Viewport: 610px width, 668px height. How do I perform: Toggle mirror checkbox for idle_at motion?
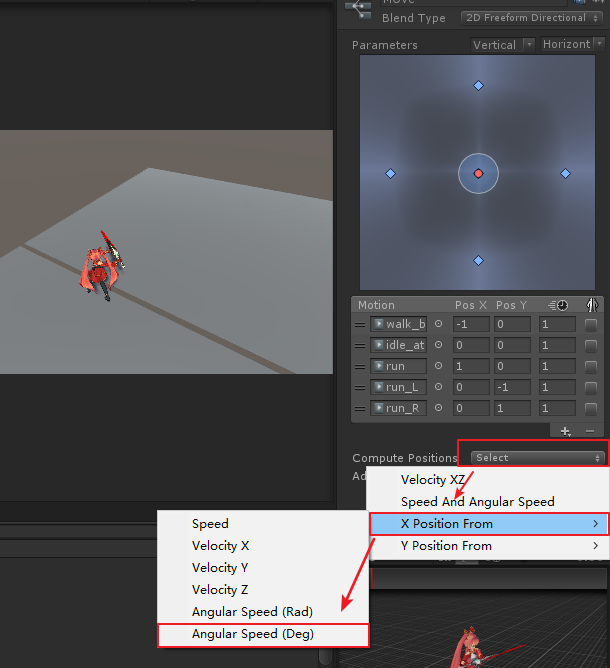click(590, 346)
